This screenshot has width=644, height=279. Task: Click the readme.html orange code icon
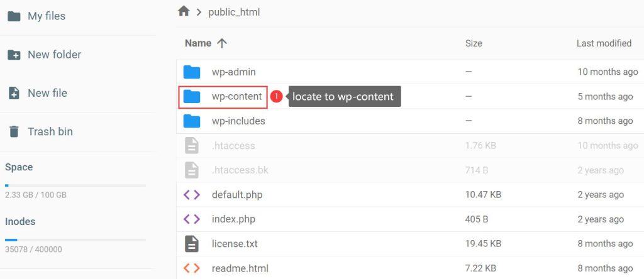click(x=191, y=268)
